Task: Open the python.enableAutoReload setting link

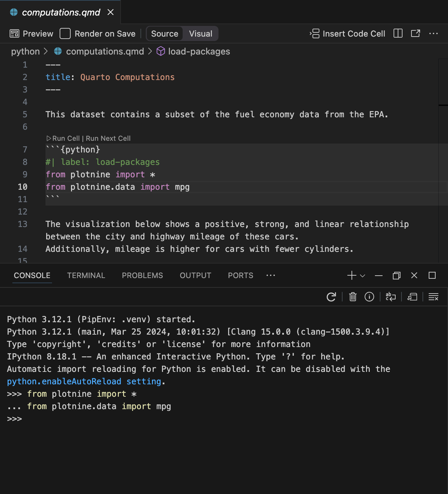Action: (x=64, y=381)
